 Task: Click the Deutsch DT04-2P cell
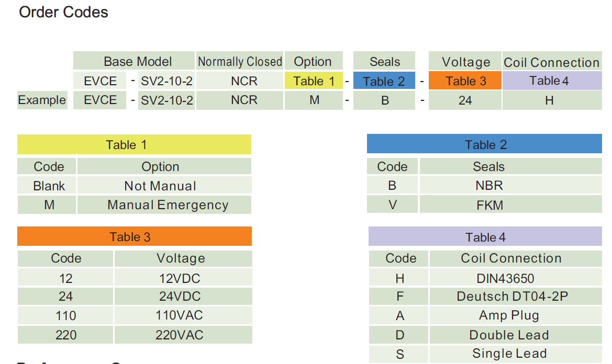pyautogui.click(x=512, y=297)
